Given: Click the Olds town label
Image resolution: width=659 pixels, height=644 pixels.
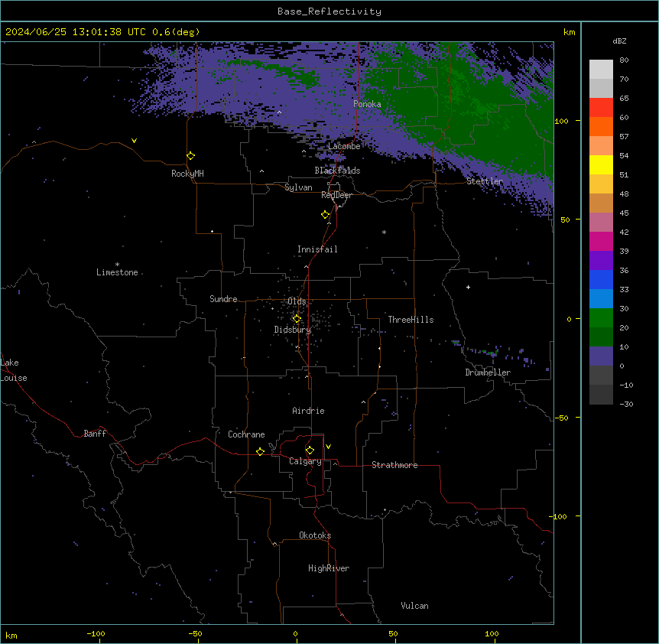Looking at the screenshot, I should (x=297, y=301).
